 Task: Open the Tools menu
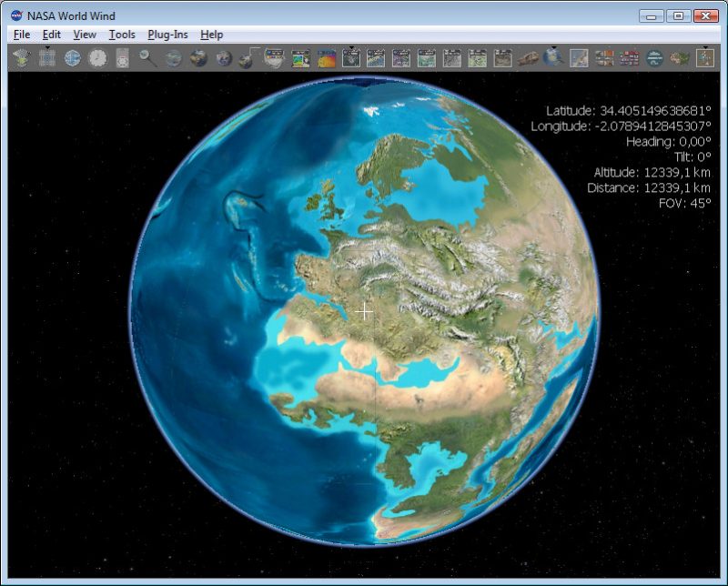122,35
